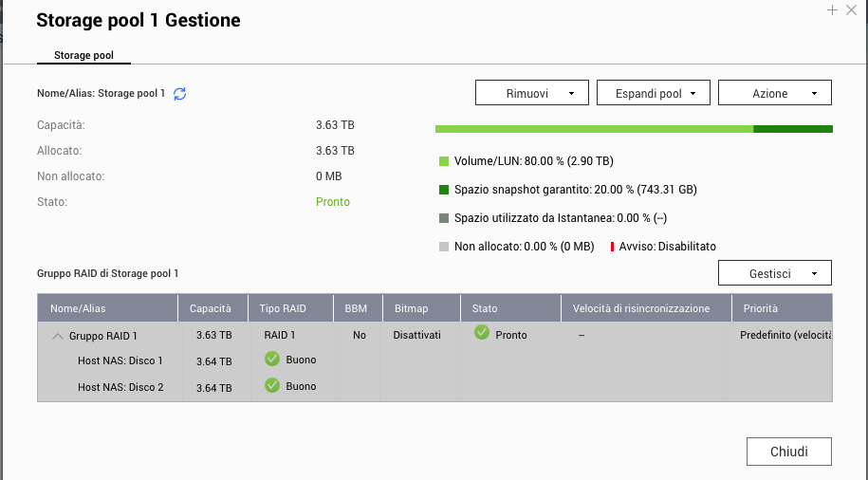Click the green check icon for Disco 2

click(272, 385)
